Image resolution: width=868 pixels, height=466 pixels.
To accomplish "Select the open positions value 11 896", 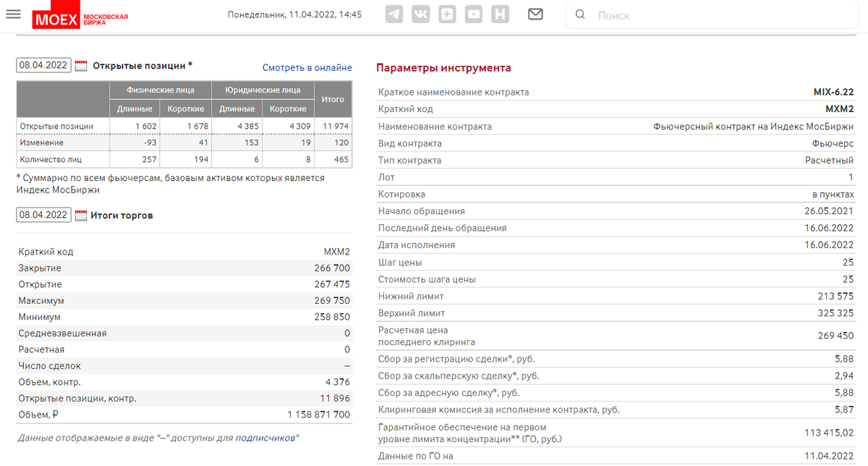I will pos(335,399).
